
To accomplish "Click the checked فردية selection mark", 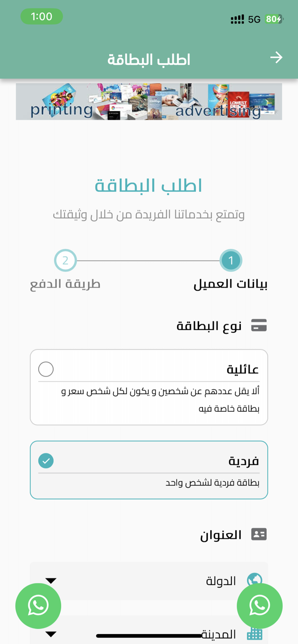I will [x=46, y=460].
